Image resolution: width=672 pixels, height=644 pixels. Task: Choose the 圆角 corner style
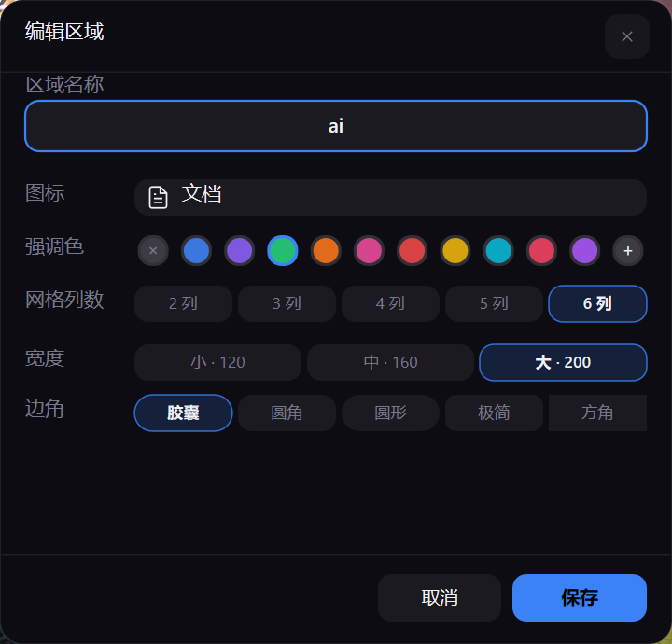[x=287, y=413]
